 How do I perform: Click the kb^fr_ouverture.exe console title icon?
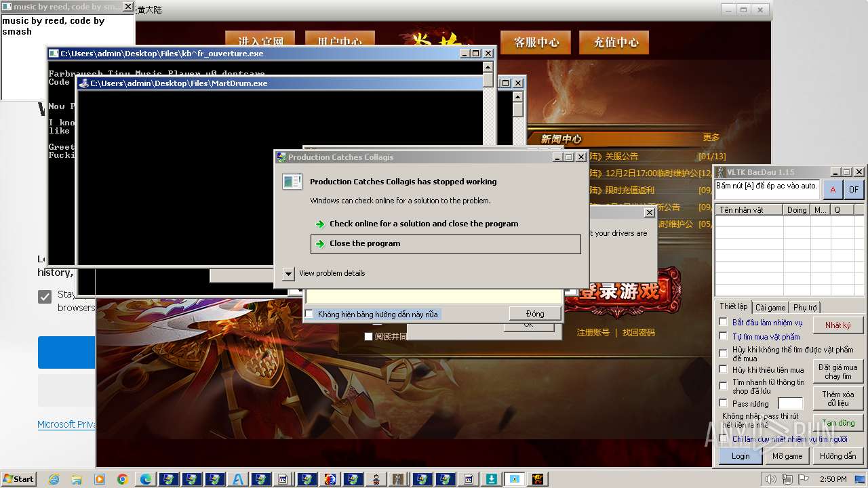point(54,54)
